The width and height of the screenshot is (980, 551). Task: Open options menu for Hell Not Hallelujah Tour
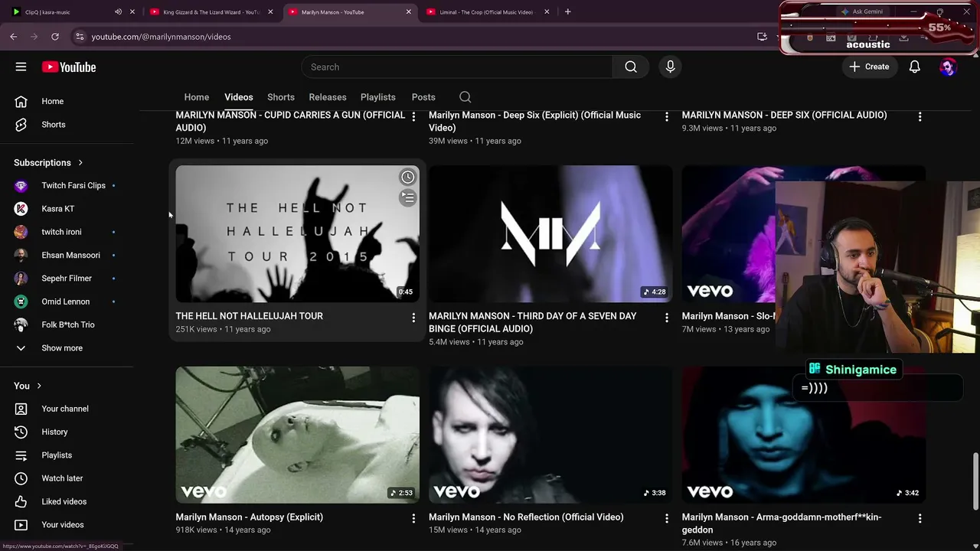413,317
